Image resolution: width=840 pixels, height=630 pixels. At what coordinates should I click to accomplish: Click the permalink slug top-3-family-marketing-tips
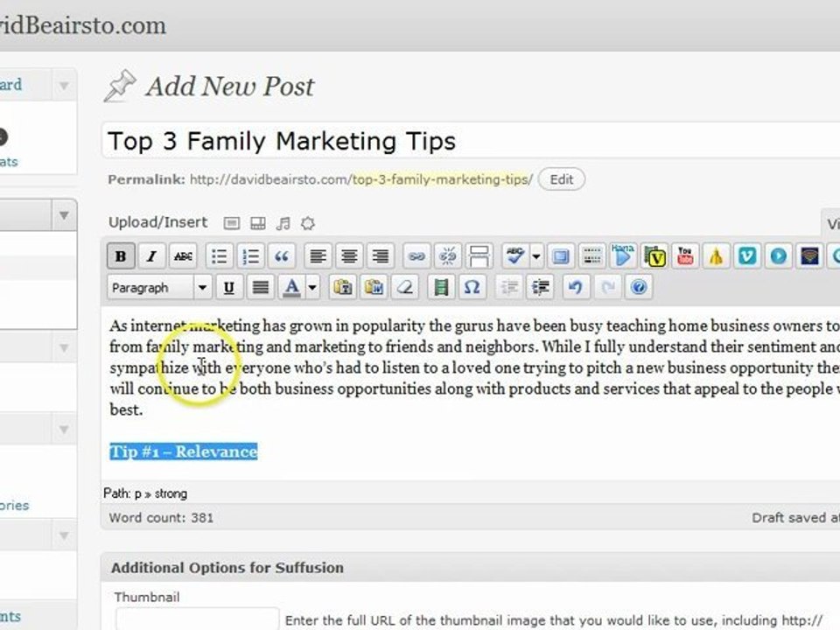(x=440, y=179)
